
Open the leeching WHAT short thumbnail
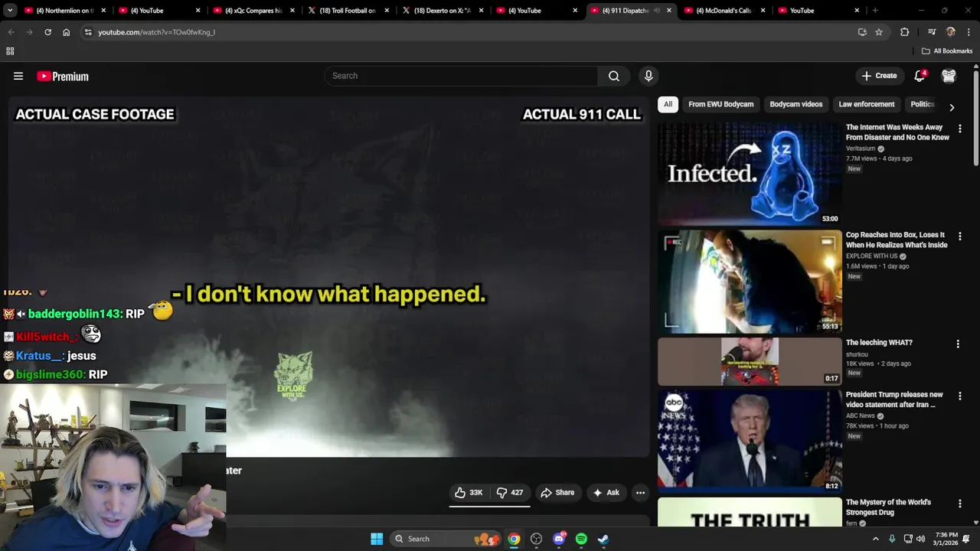click(x=750, y=361)
